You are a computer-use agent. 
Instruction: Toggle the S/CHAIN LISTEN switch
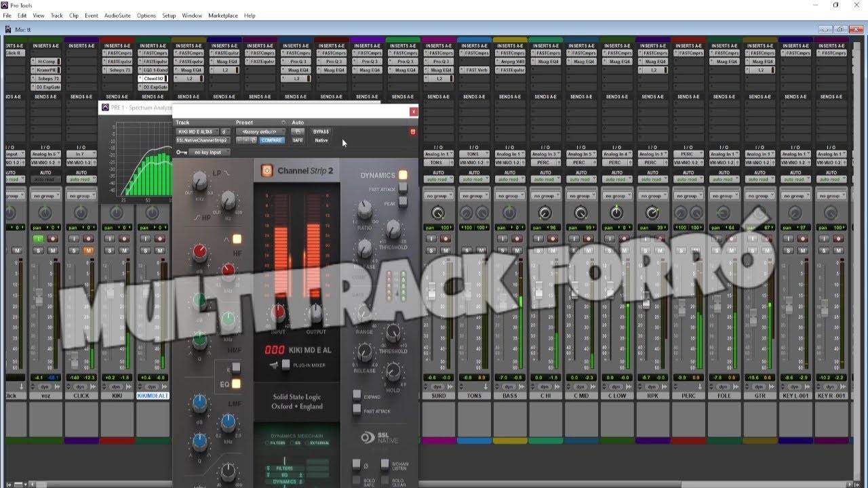point(384,464)
